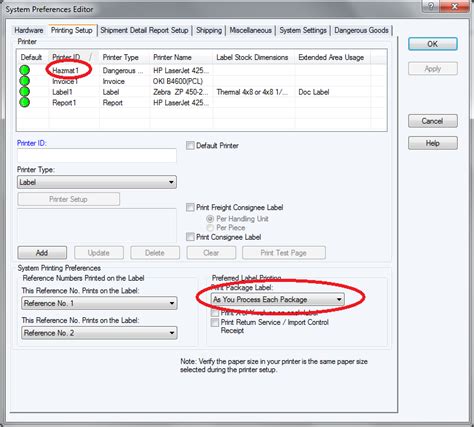This screenshot has height=427, width=474.
Task: Select the Hazmat1 printer row
Action: 202,70
